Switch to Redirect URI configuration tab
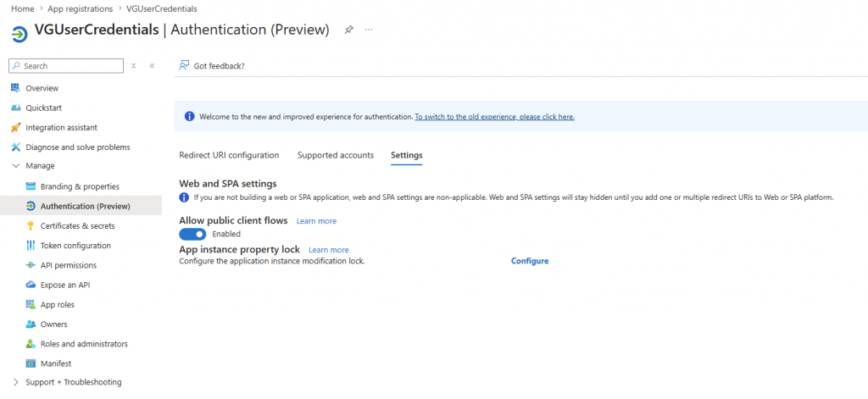The width and height of the screenshot is (868, 399). coord(229,155)
